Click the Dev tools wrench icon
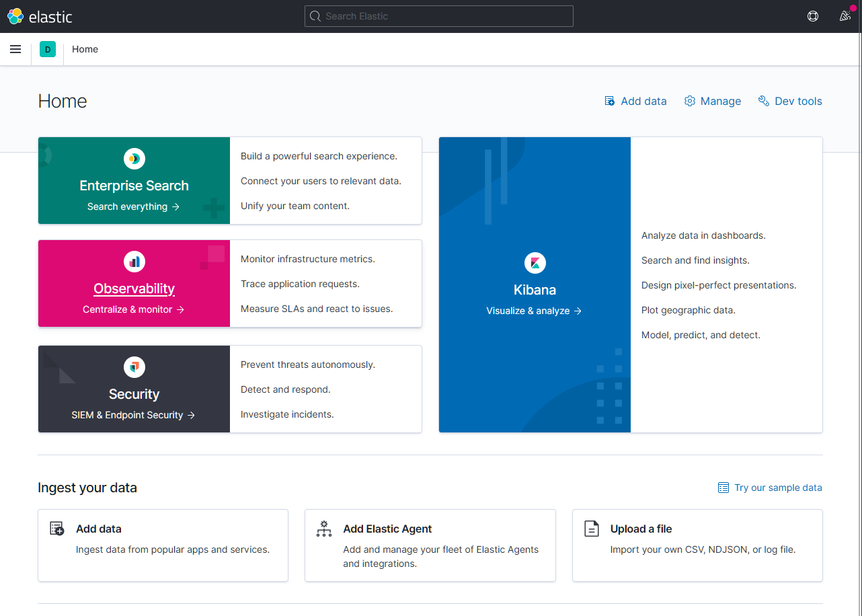This screenshot has width=862, height=616. point(763,100)
